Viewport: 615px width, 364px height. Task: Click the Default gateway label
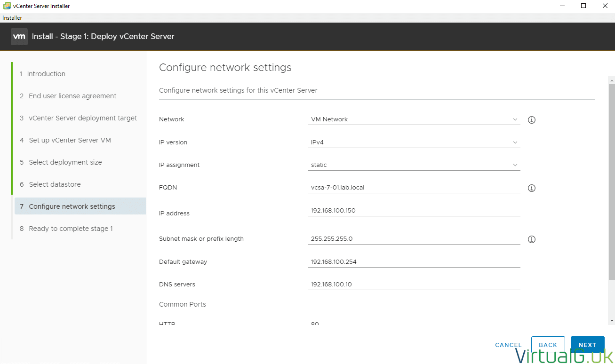pos(183,261)
